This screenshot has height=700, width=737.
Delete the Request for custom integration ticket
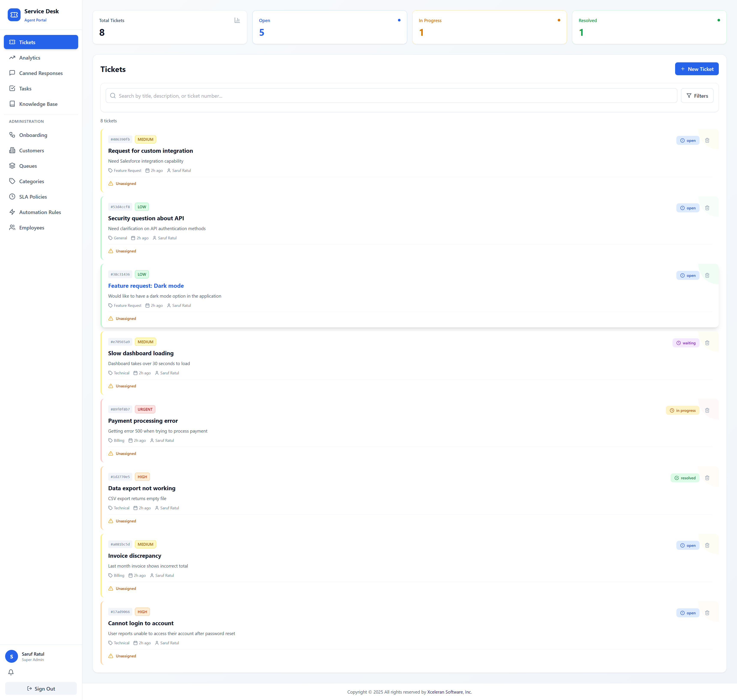[x=707, y=140]
